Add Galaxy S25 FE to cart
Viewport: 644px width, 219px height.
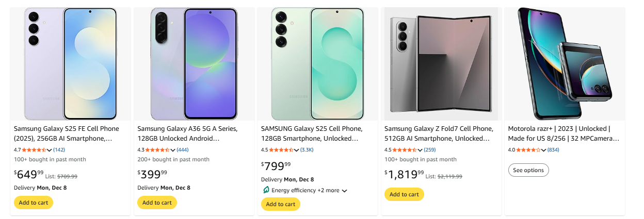(x=34, y=203)
